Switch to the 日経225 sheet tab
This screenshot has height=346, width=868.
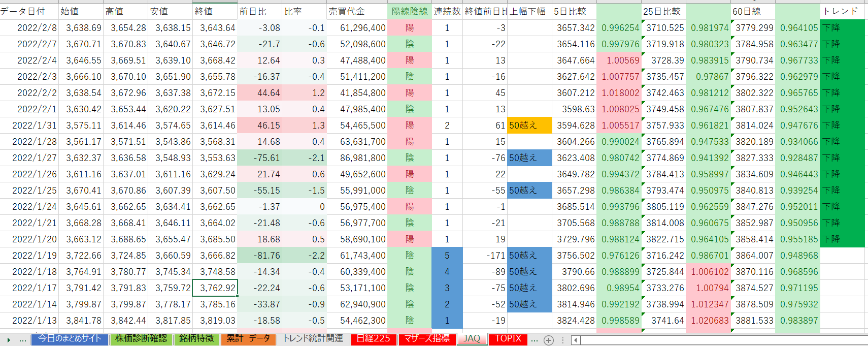click(373, 339)
